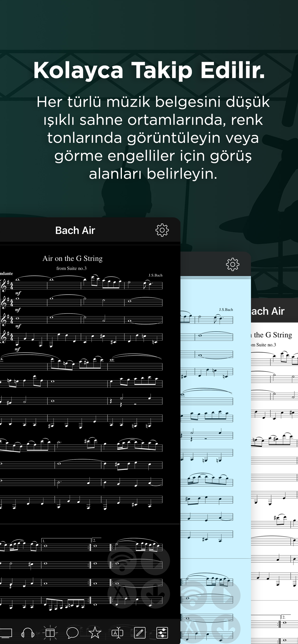This screenshot has height=644, width=298.
Task: Tap the down arrow button in the dark window
Action: click(155, 594)
